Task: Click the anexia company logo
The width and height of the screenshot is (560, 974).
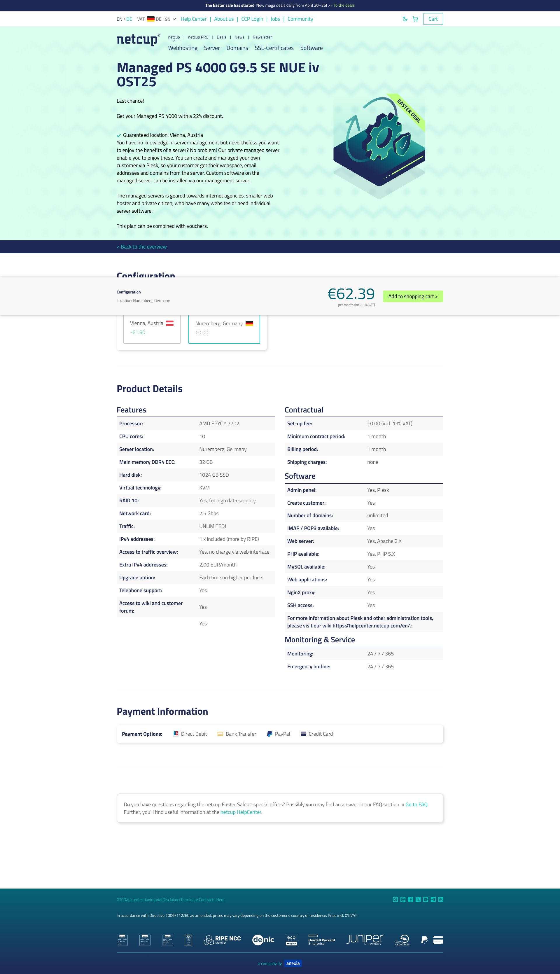Action: click(293, 963)
